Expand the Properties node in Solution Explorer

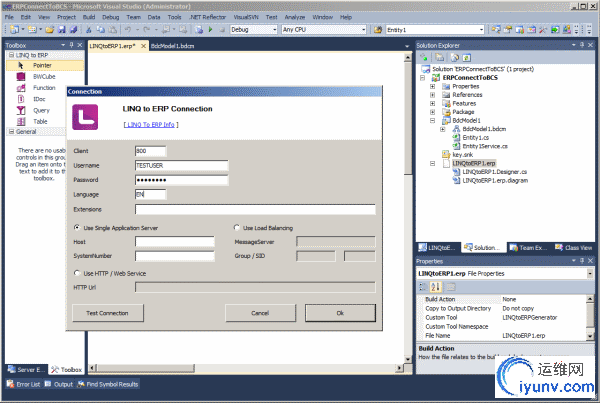432,86
